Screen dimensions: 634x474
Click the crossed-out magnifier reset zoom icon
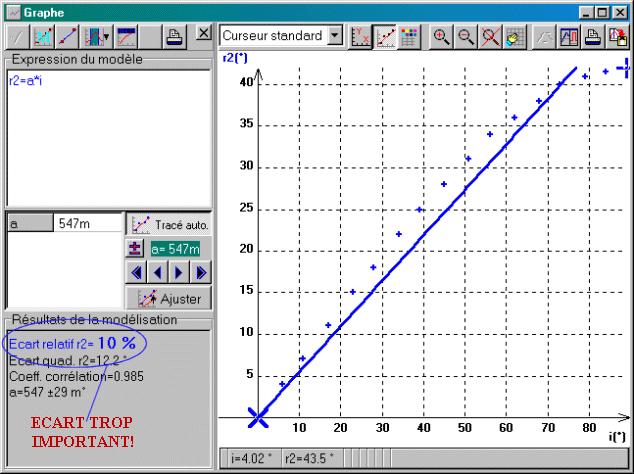(490, 36)
